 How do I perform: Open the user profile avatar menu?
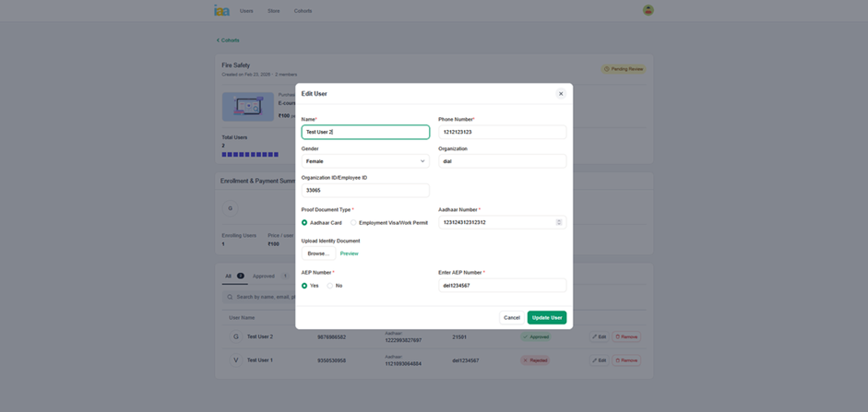coord(648,10)
